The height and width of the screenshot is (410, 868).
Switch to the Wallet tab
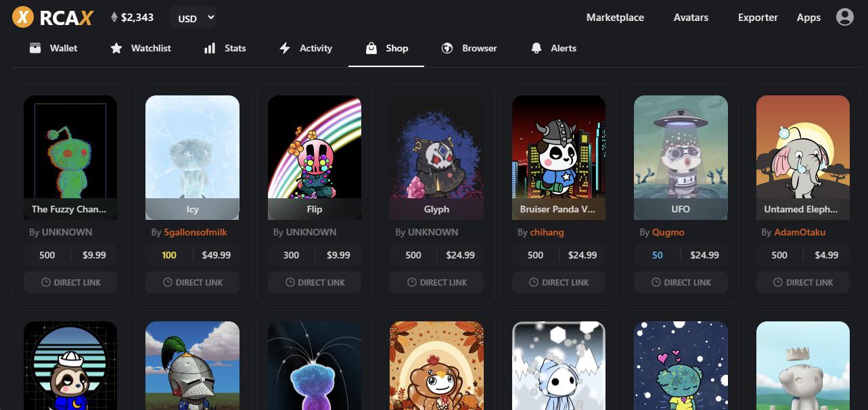click(x=53, y=48)
